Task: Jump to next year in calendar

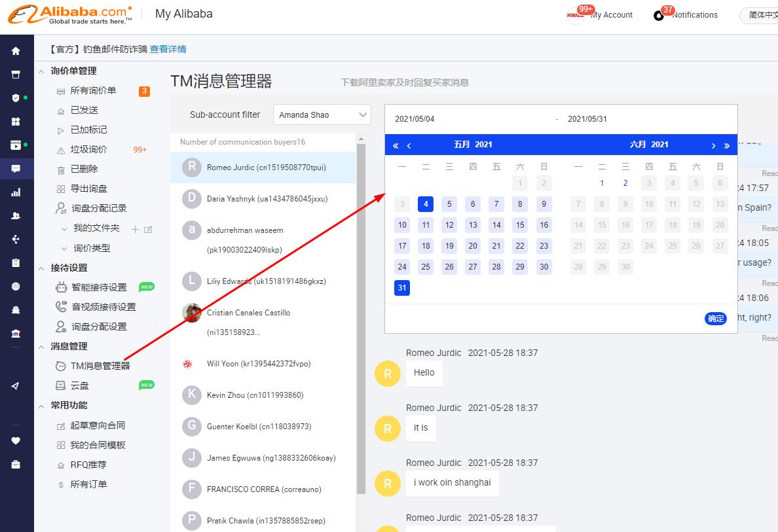Action: [x=727, y=145]
